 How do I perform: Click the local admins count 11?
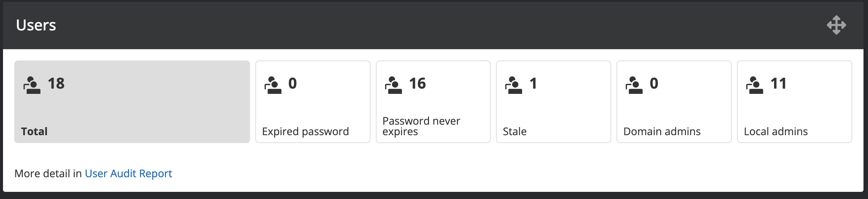coord(778,83)
